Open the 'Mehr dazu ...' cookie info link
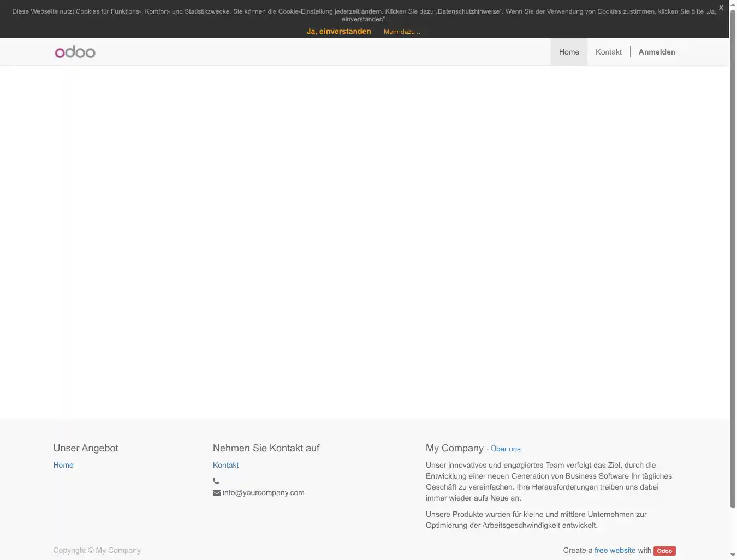This screenshot has width=737, height=560. coord(402,32)
